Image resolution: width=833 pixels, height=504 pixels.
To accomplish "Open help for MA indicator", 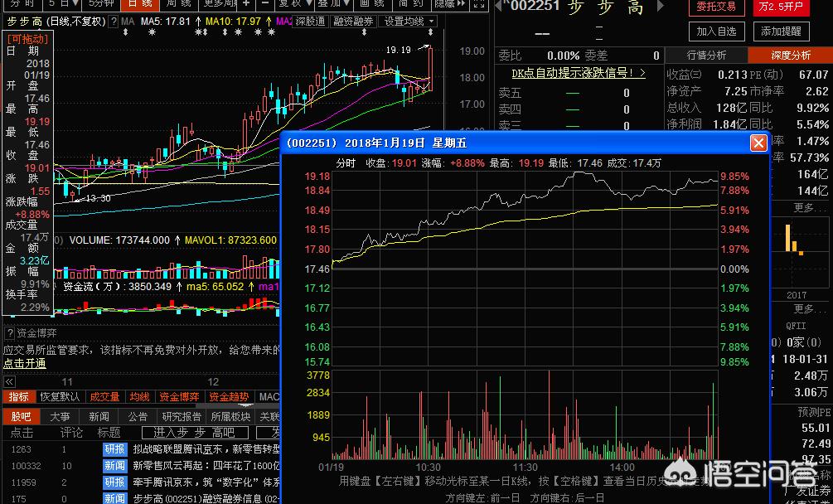I will [113, 22].
